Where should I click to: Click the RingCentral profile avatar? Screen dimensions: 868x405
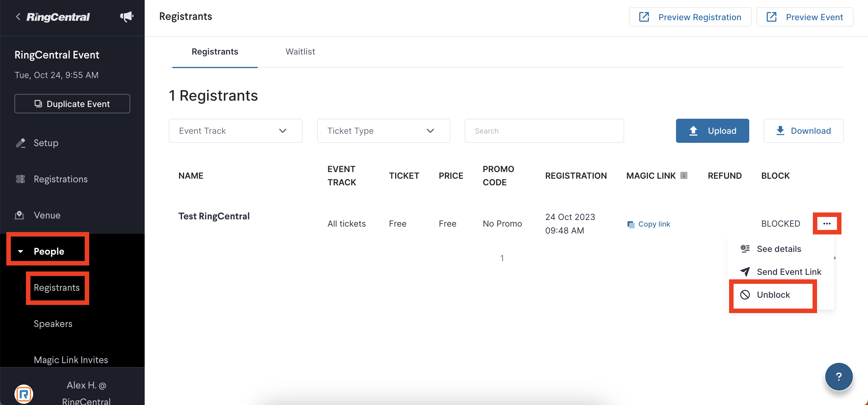24,394
